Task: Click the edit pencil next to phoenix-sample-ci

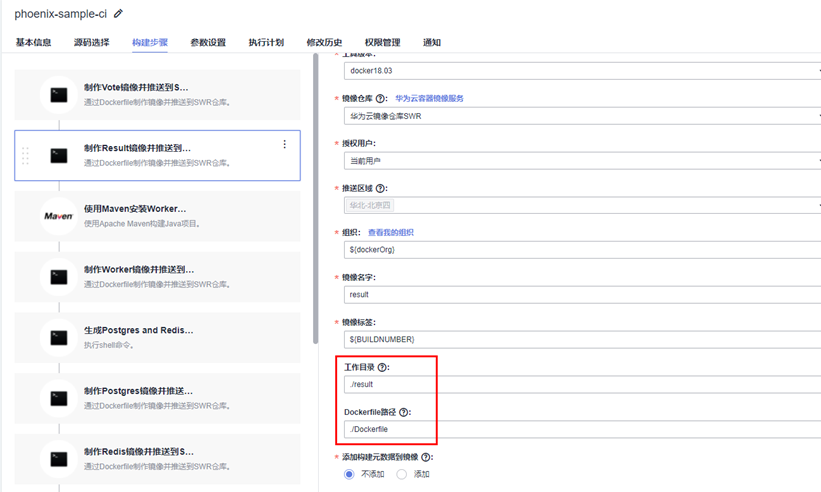Action: 119,14
